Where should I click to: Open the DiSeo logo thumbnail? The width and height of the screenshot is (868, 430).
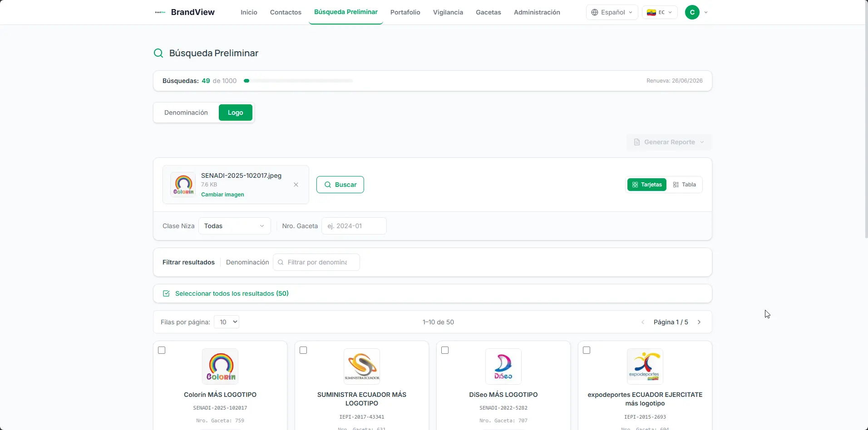(503, 366)
